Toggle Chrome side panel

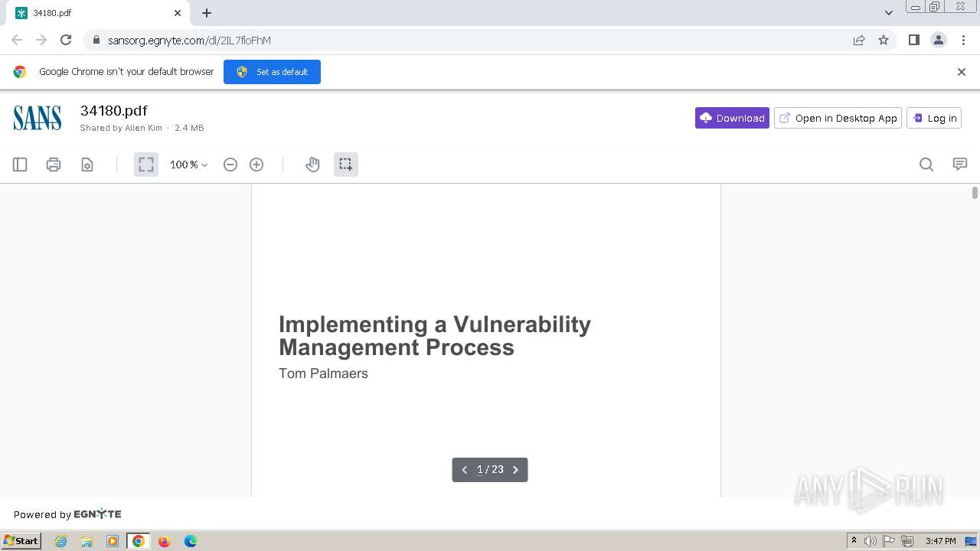[914, 40]
